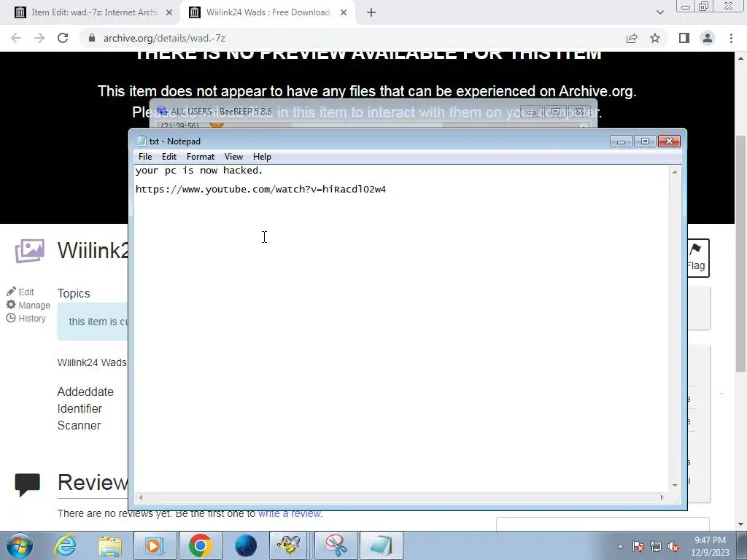
Task: Click the Action Center flag tray icon
Action: pos(638,546)
